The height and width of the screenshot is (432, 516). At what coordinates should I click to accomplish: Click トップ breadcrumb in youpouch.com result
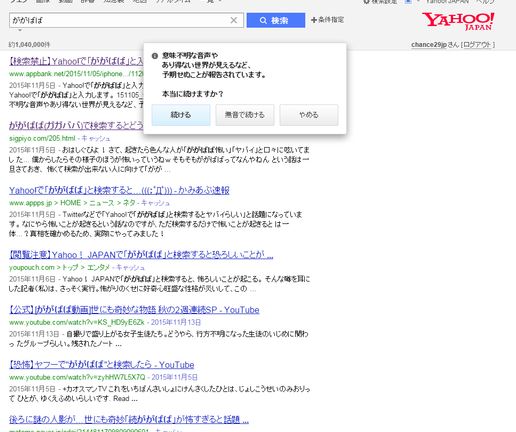70,267
